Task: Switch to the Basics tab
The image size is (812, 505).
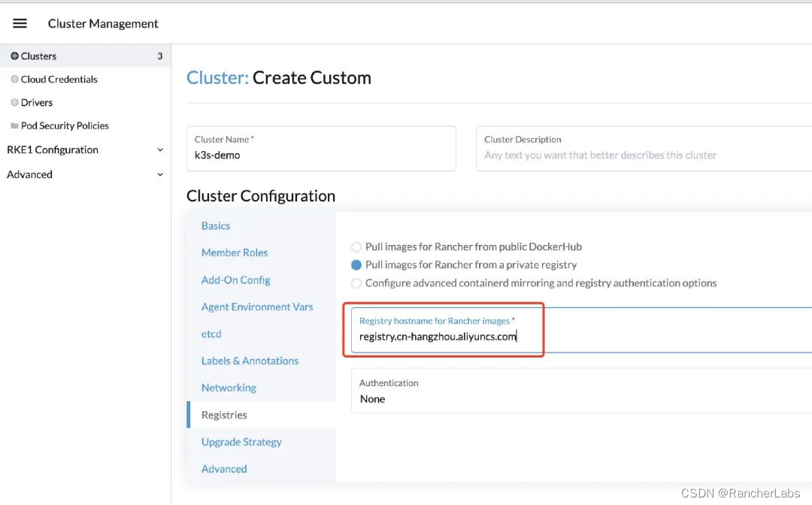Action: pos(216,225)
